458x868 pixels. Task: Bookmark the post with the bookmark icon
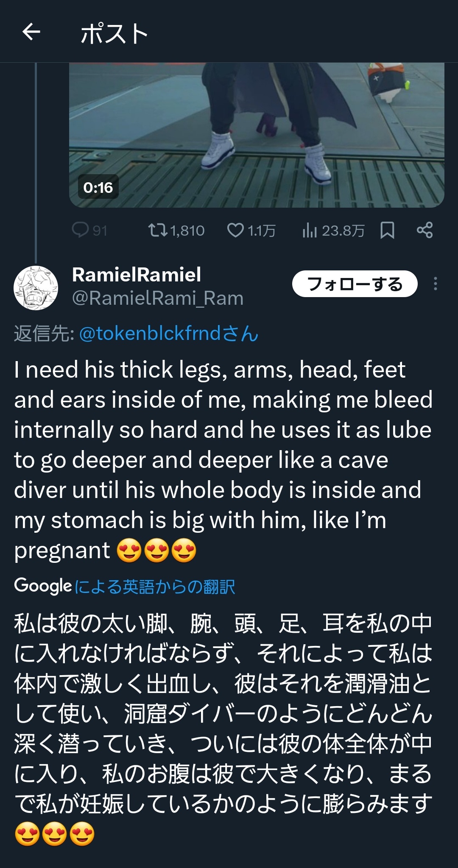(387, 230)
